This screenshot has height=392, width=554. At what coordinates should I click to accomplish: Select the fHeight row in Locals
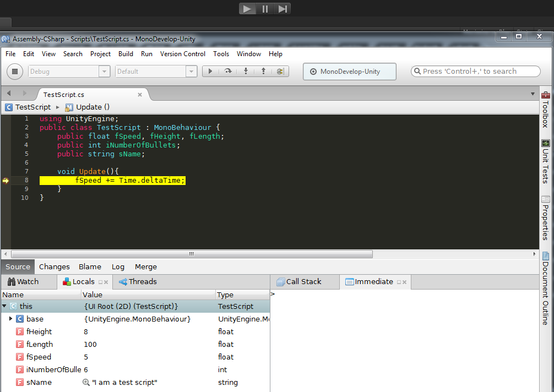coord(135,331)
